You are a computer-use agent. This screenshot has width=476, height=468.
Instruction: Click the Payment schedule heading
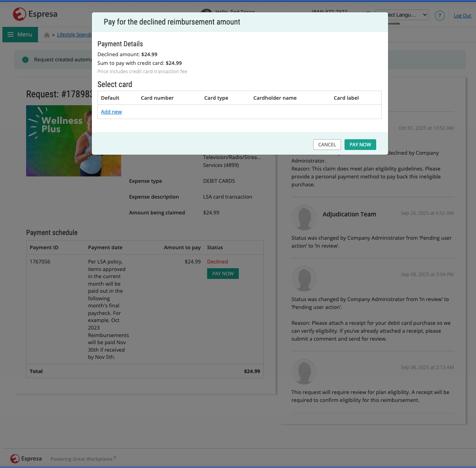[x=52, y=233]
